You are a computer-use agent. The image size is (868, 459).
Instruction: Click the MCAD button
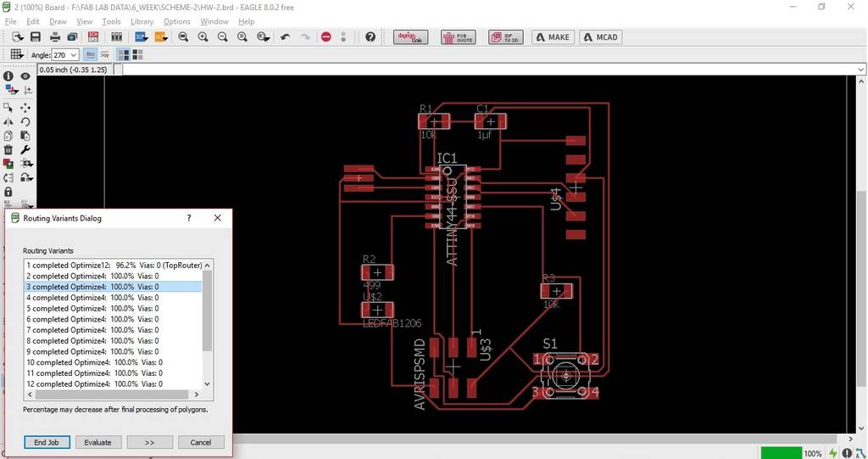coord(601,37)
